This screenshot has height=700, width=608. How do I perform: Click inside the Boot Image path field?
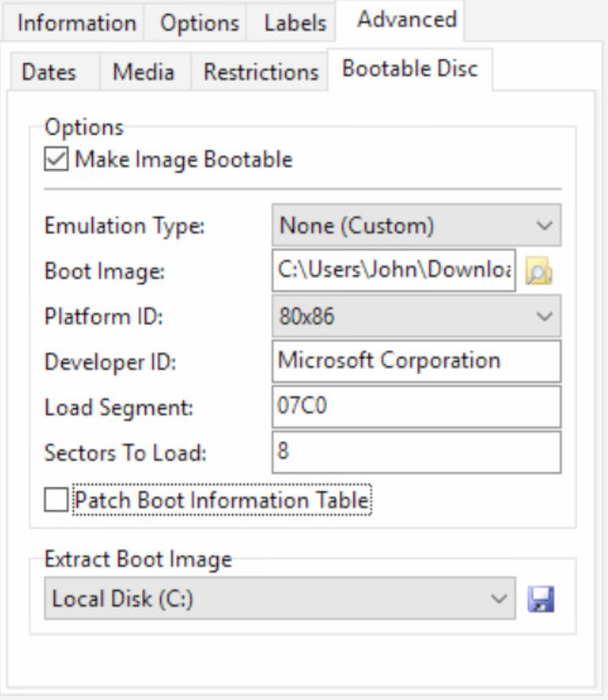click(394, 271)
